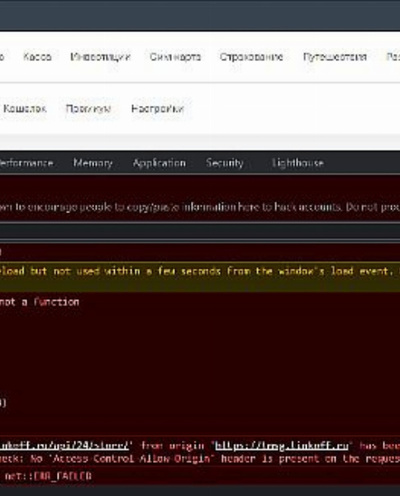Click the copy/paste hack accounts warning text
Viewport: 400px width, 496px height.
point(200,207)
